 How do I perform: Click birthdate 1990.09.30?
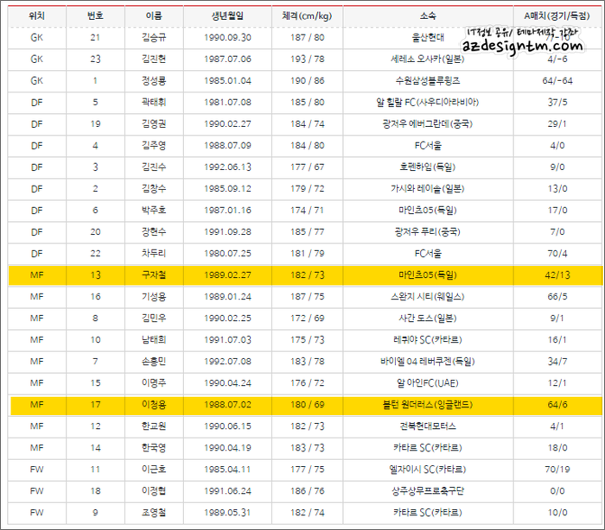click(228, 38)
